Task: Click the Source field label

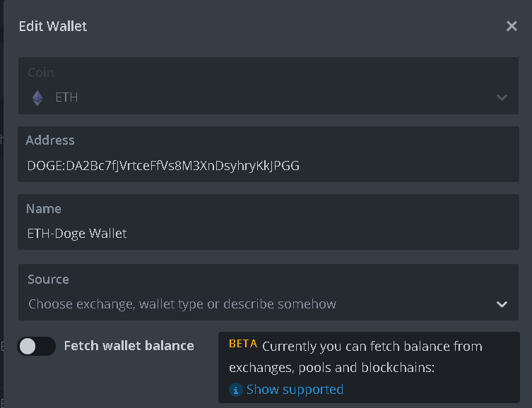Action: [x=48, y=280]
